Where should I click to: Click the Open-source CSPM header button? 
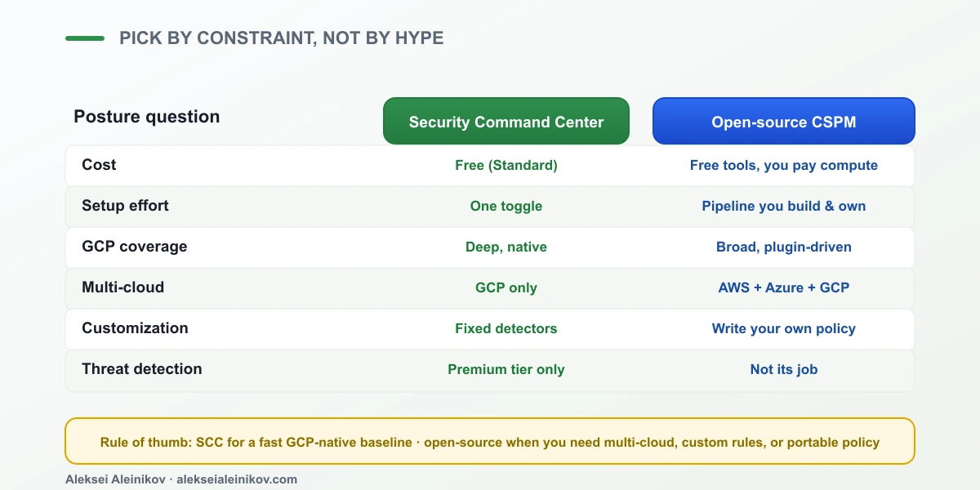[x=784, y=122]
